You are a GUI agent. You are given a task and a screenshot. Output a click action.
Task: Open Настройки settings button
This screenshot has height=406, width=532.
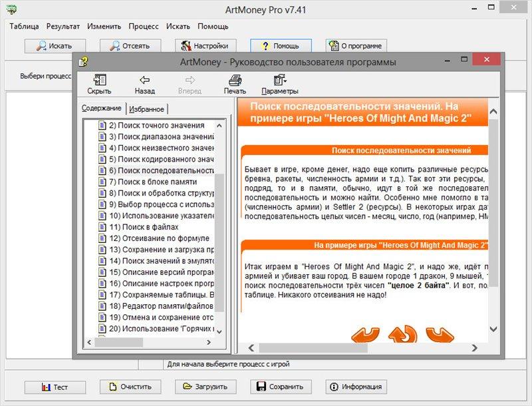pos(205,46)
